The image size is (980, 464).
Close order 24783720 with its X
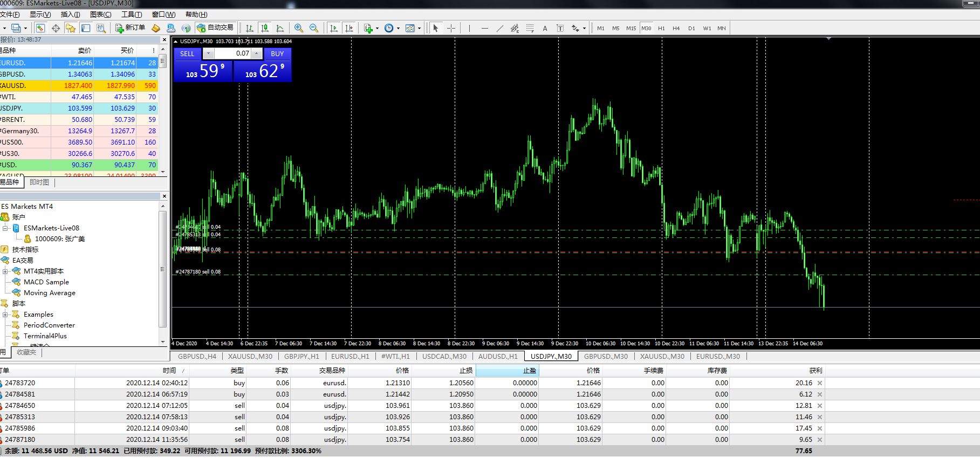coord(820,383)
